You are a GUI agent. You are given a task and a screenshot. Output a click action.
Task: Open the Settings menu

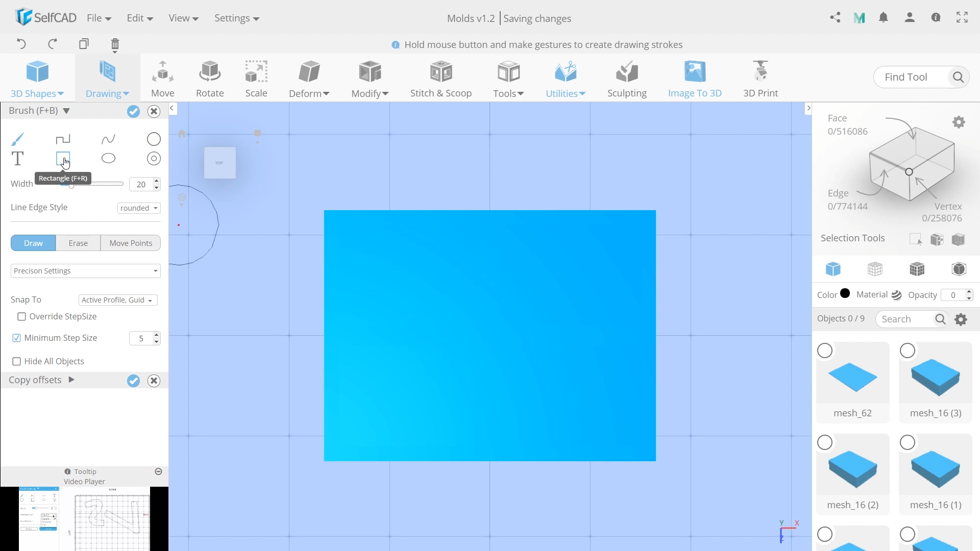pyautogui.click(x=237, y=18)
